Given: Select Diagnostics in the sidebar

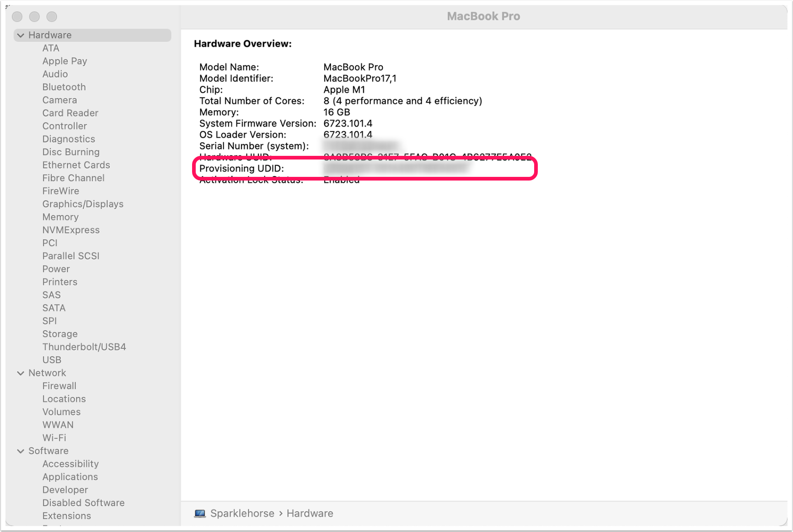Looking at the screenshot, I should 69,139.
